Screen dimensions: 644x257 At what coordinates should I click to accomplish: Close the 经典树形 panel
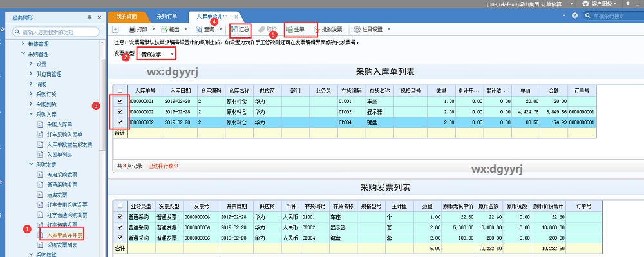tap(99, 17)
